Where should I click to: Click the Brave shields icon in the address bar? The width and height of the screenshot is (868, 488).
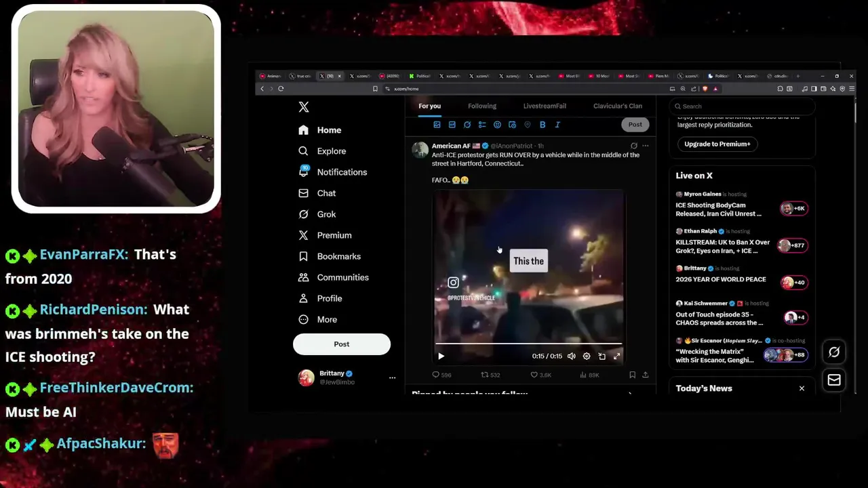click(705, 89)
